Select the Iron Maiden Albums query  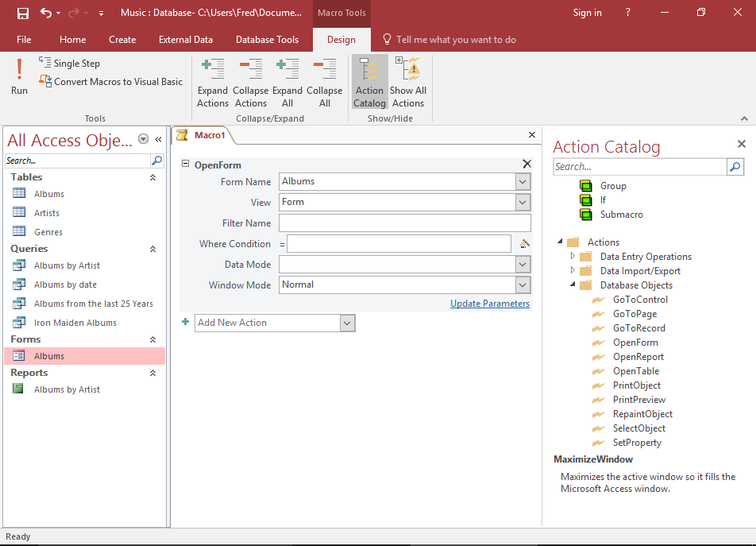coord(75,323)
